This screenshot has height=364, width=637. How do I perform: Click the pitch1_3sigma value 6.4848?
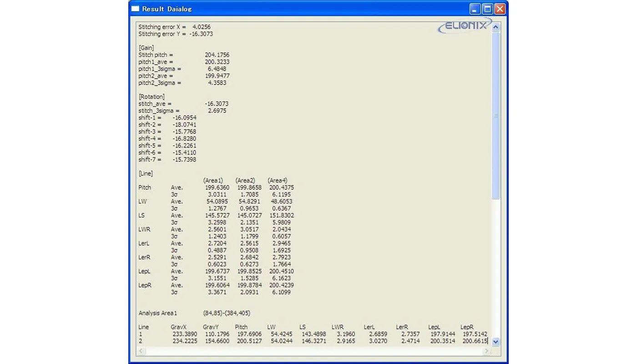[217, 69]
